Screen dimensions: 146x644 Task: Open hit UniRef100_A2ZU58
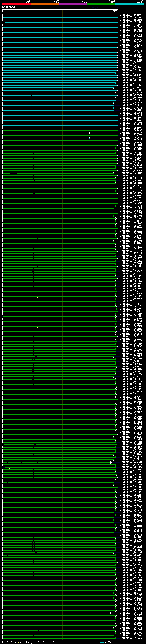pyautogui.click(x=131, y=45)
